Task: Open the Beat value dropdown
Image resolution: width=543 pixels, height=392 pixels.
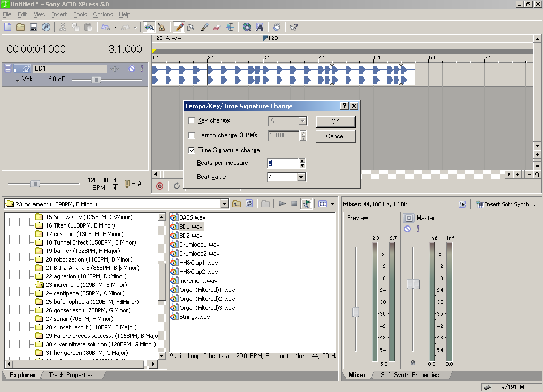Action: 301,177
